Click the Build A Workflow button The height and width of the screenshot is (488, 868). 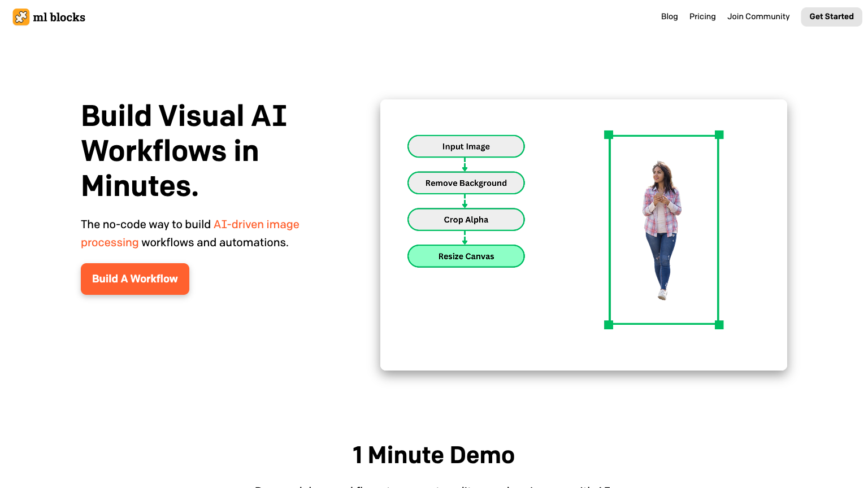(x=135, y=279)
